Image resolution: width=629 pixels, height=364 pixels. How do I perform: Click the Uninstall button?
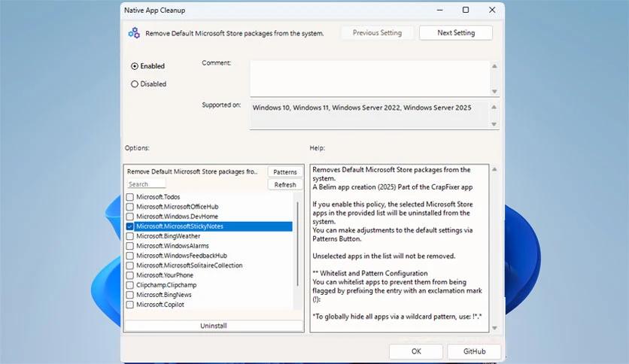(x=214, y=326)
